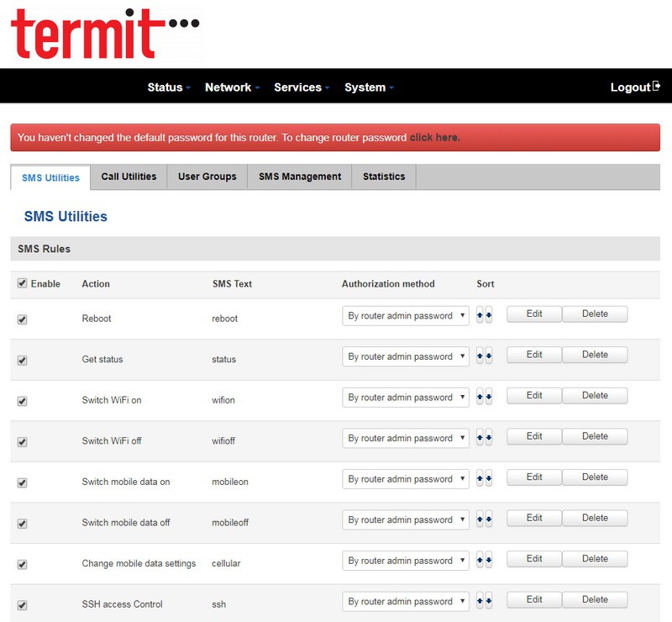This screenshot has height=622, width=672.
Task: Follow the 'click here' password change link
Action: click(434, 138)
